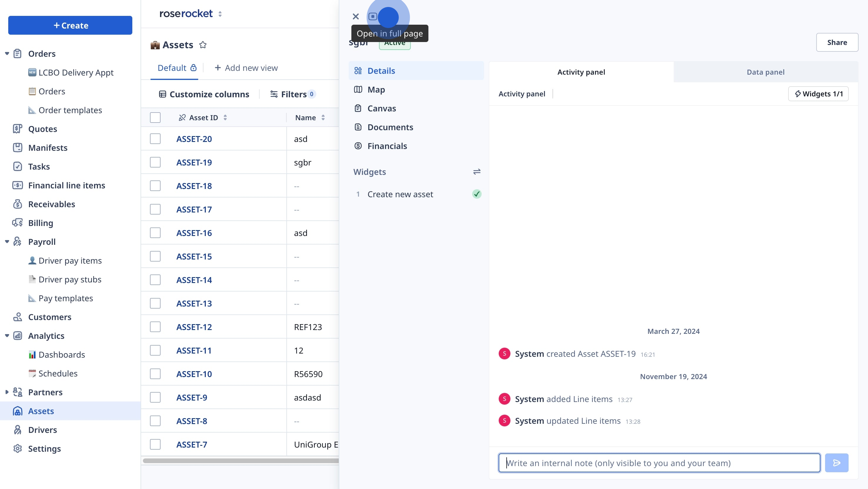Expand the Partners section arrow
The height and width of the screenshot is (489, 868).
[x=7, y=392]
